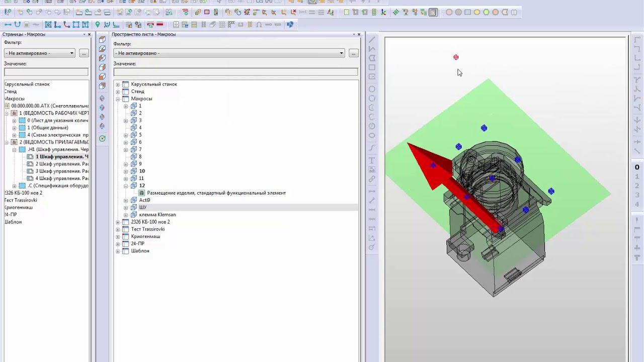Select the circle drawing tool

click(x=372, y=89)
